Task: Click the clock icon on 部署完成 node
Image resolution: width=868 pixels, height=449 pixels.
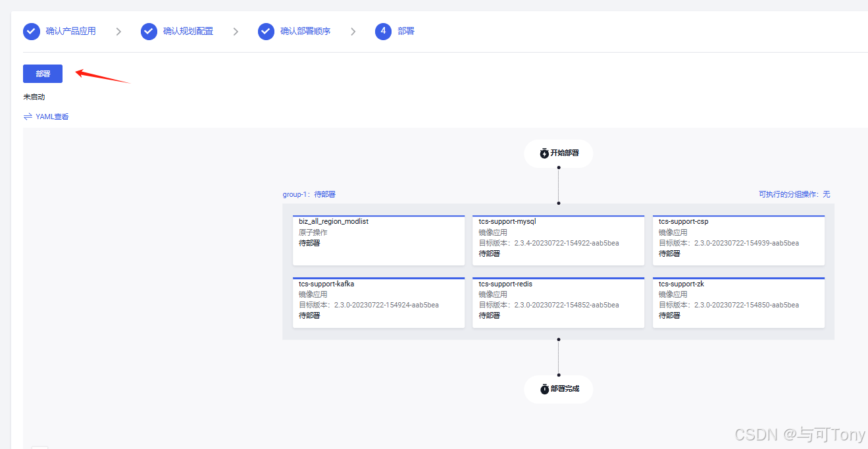Action: tap(544, 388)
